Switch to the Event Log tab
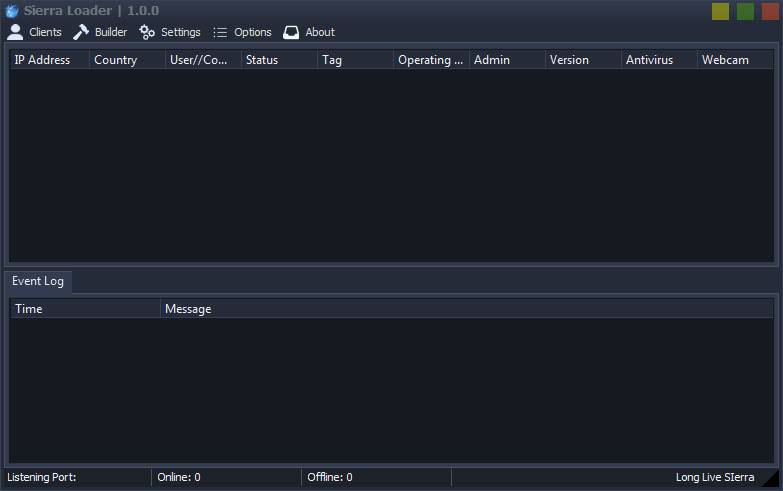The width and height of the screenshot is (783, 491). click(38, 282)
